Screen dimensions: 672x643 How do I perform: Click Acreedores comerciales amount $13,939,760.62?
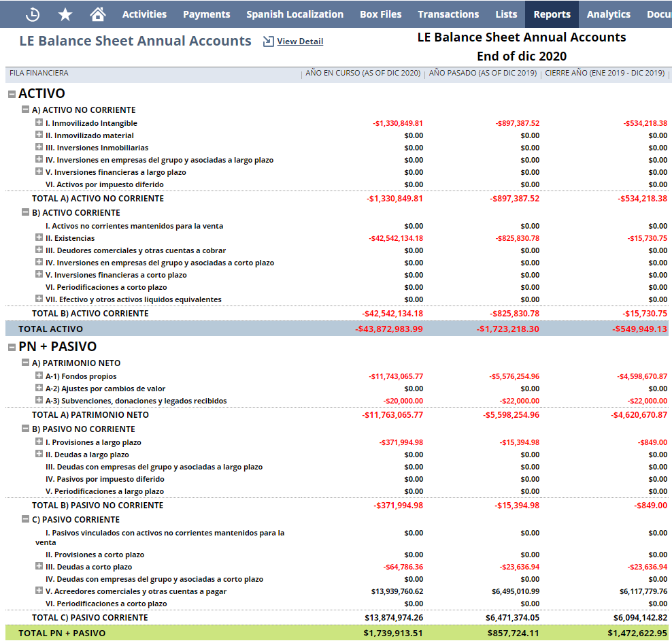click(x=397, y=591)
